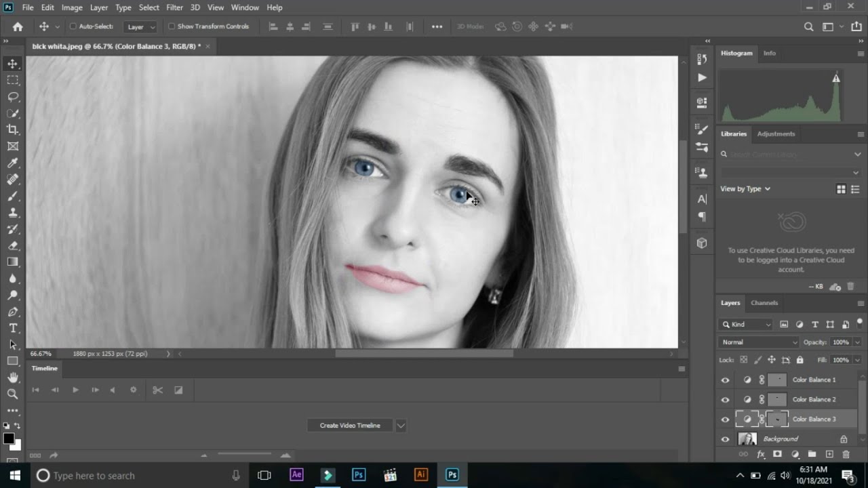Click the Windows Start button

tap(15, 475)
